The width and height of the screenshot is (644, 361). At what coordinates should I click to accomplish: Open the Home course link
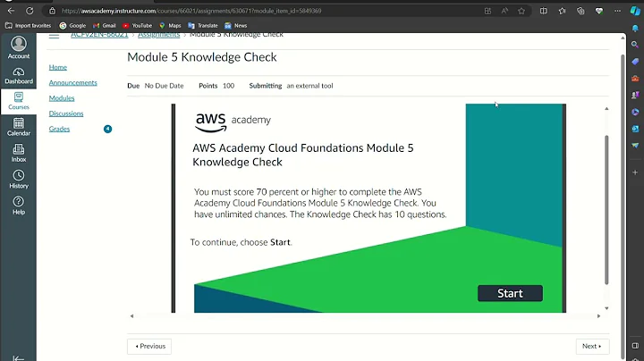point(58,67)
